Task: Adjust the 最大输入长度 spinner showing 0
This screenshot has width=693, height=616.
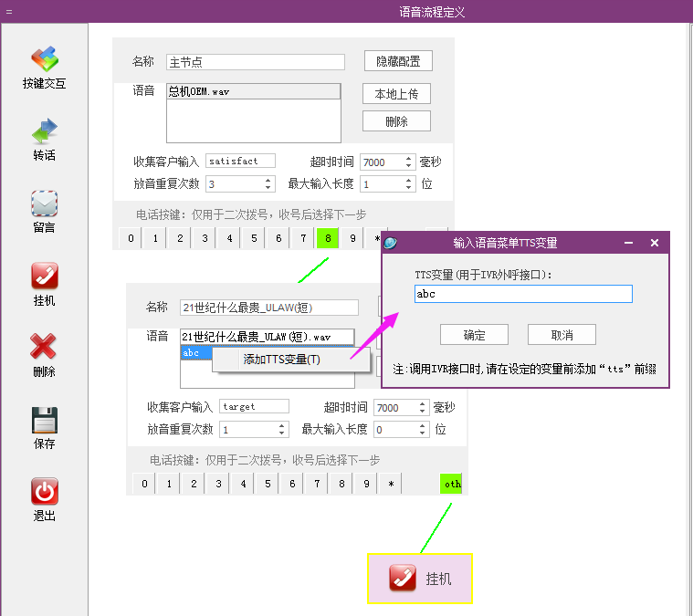Action: [401, 429]
